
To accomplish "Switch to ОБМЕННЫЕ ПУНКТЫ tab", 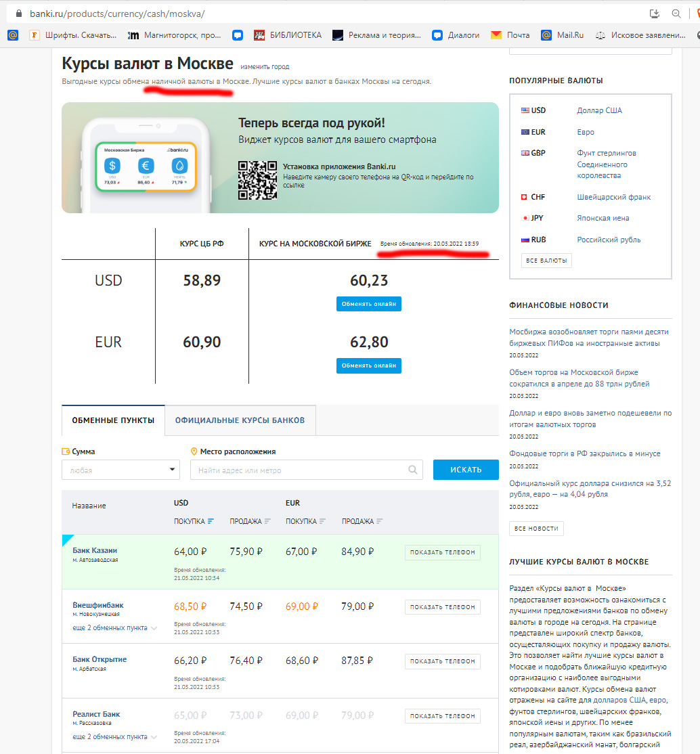I will [x=113, y=420].
